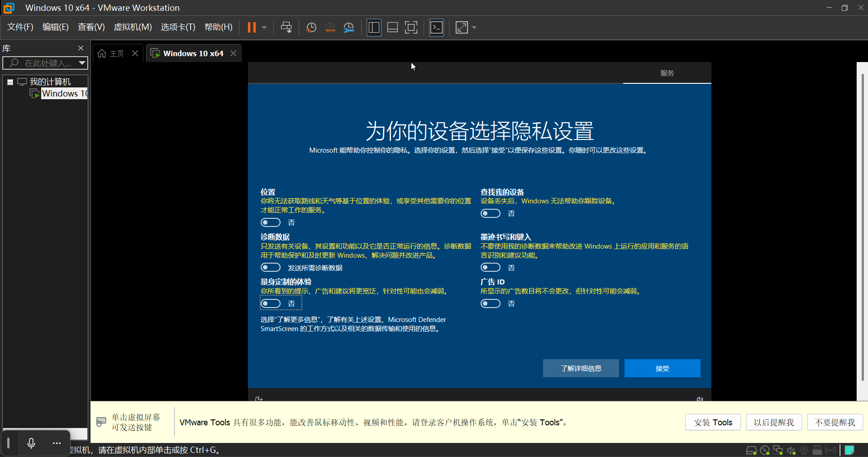This screenshot has width=868, height=457.
Task: Enable the 位置 (Location) privacy toggle
Action: (x=271, y=222)
